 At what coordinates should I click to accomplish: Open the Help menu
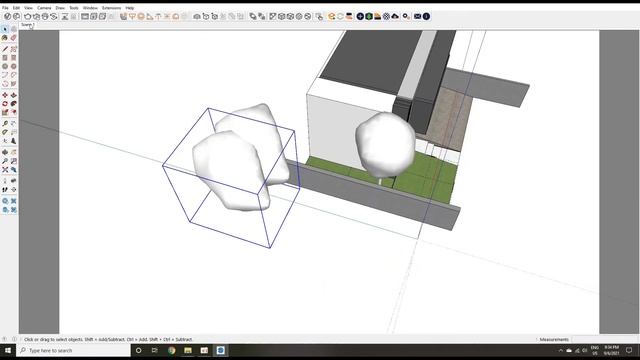pyautogui.click(x=129, y=8)
